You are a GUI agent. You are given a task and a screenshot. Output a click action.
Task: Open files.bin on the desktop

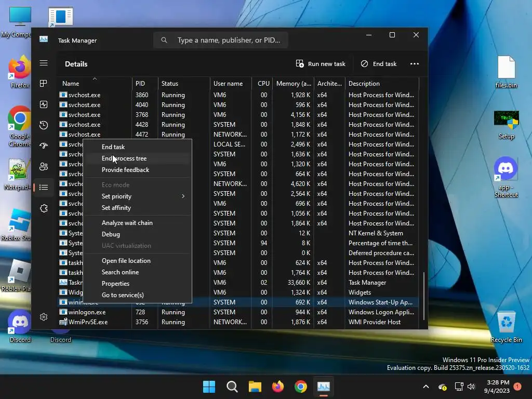click(x=506, y=72)
